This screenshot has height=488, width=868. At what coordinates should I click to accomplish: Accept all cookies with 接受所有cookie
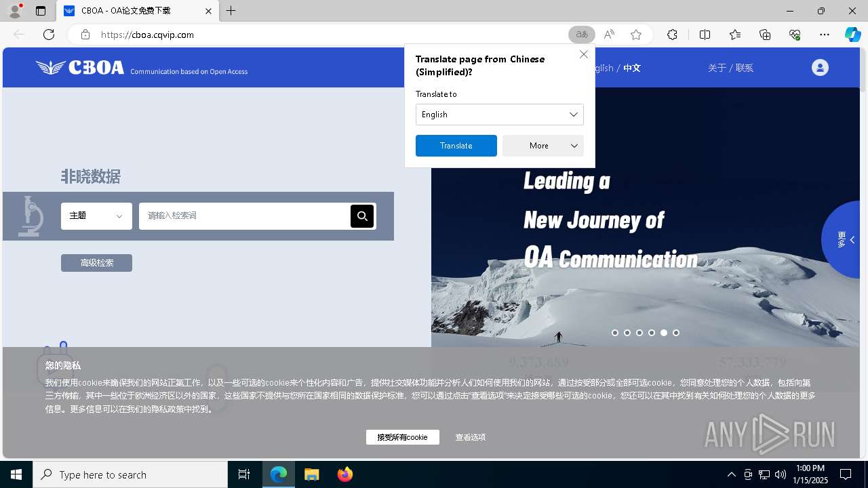(x=403, y=437)
